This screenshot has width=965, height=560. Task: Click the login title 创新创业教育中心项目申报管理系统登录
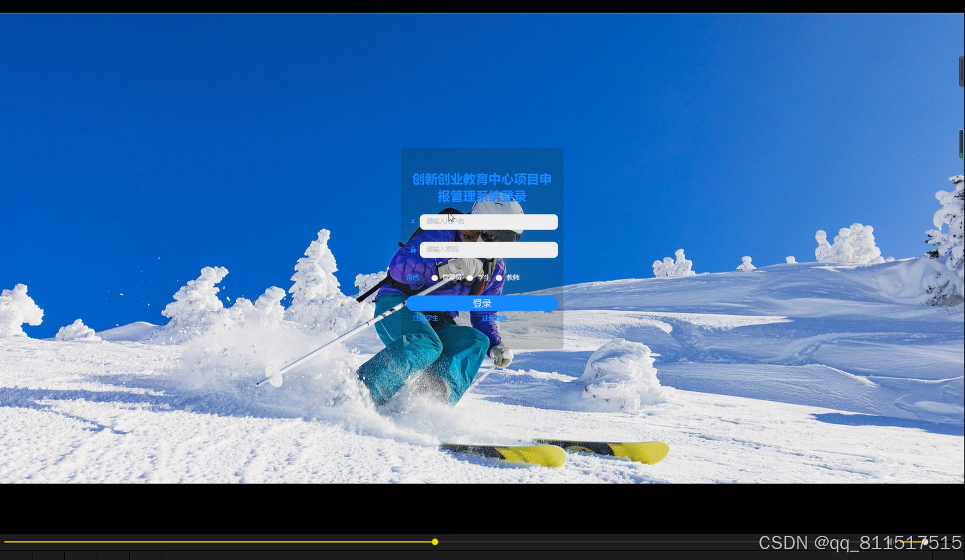pos(482,188)
